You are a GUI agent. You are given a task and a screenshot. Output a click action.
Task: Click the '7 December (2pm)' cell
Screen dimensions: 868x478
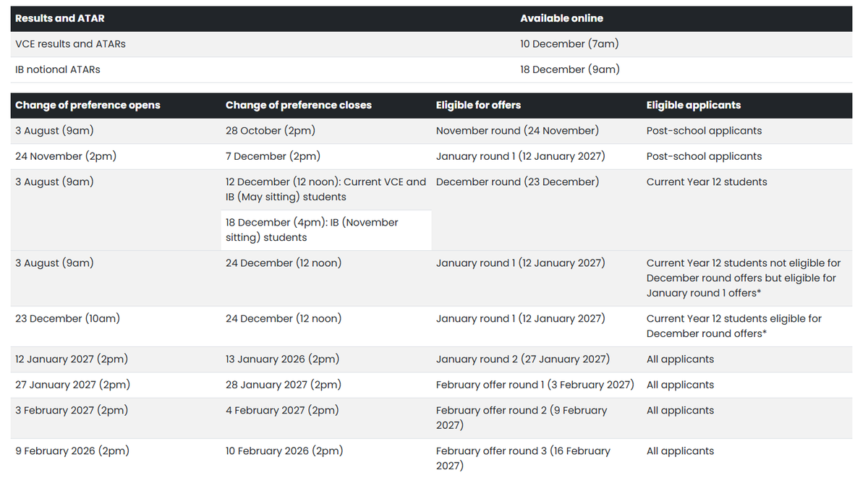point(326,157)
